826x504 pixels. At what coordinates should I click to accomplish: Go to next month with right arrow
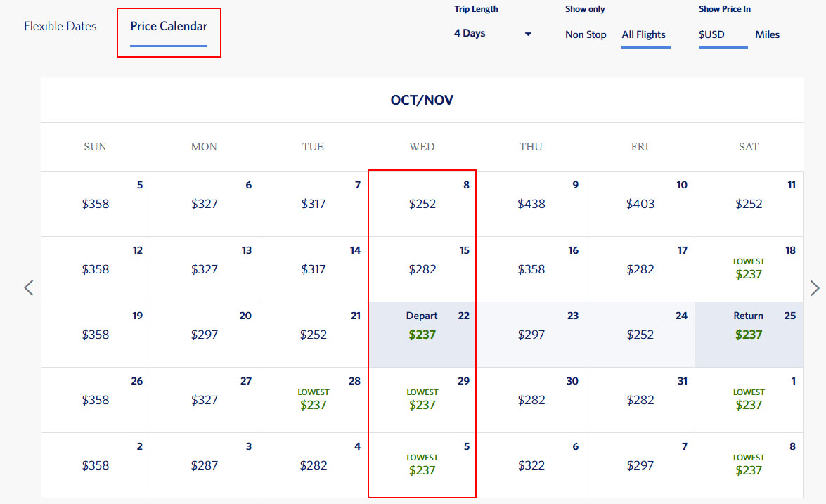pos(815,288)
